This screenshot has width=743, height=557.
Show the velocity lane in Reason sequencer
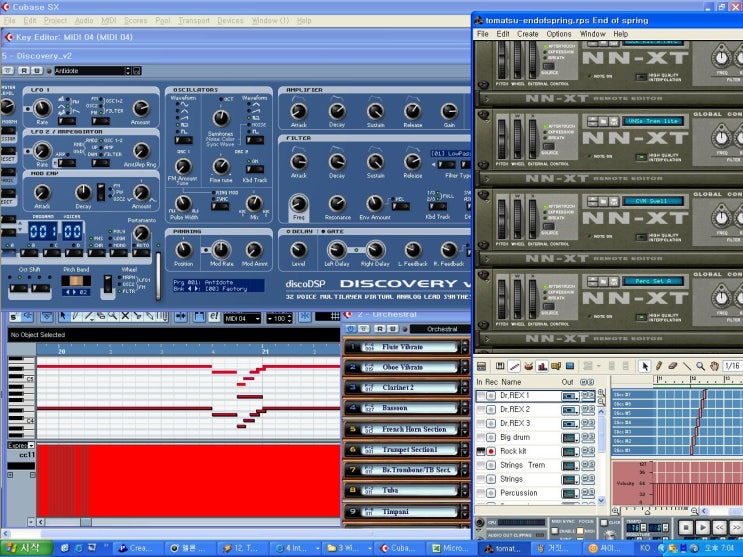click(542, 366)
